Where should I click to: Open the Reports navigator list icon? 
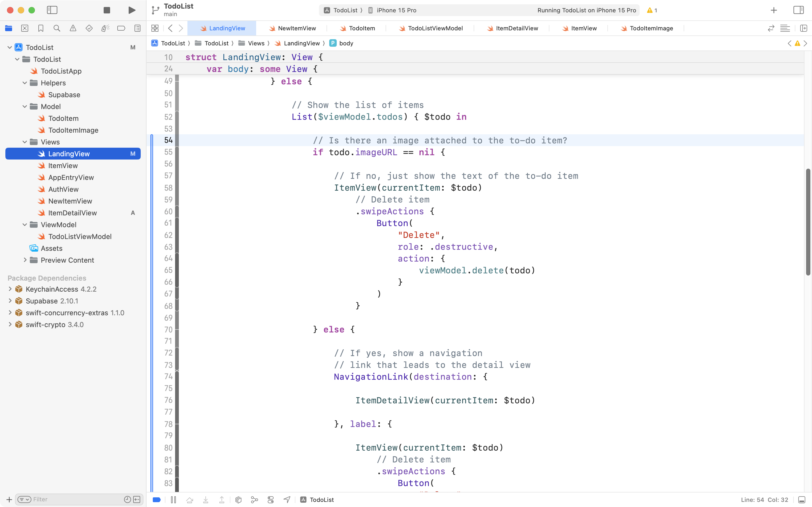pyautogui.click(x=137, y=28)
